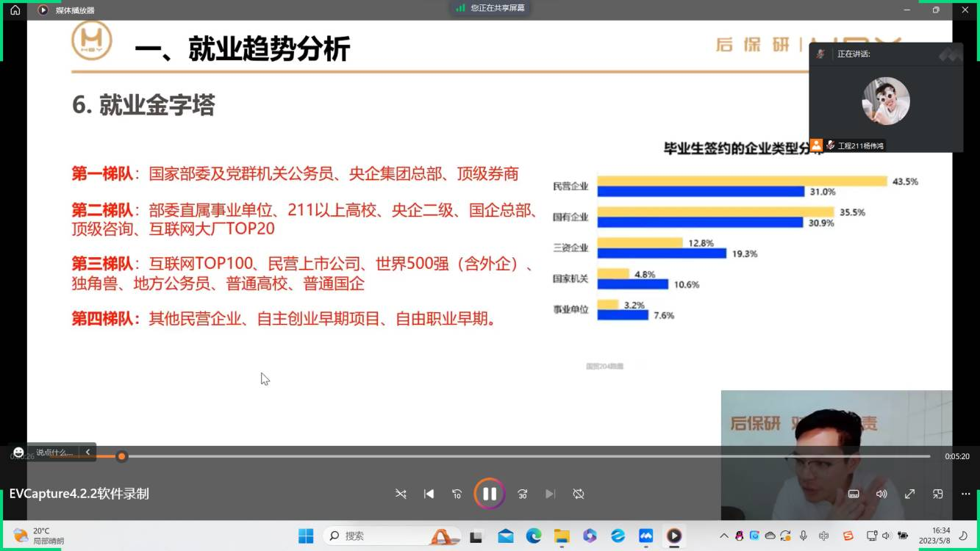
Task: Skip back 10 seconds
Action: click(457, 494)
